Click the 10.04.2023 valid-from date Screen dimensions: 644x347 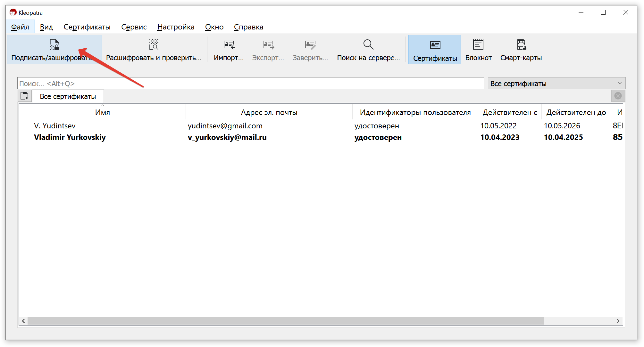coord(500,137)
